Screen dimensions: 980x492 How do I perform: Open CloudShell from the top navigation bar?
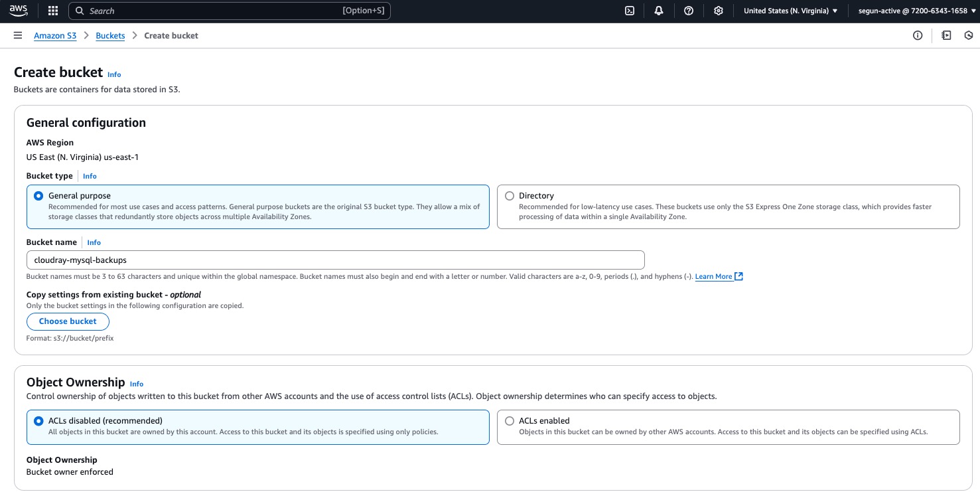pos(629,11)
